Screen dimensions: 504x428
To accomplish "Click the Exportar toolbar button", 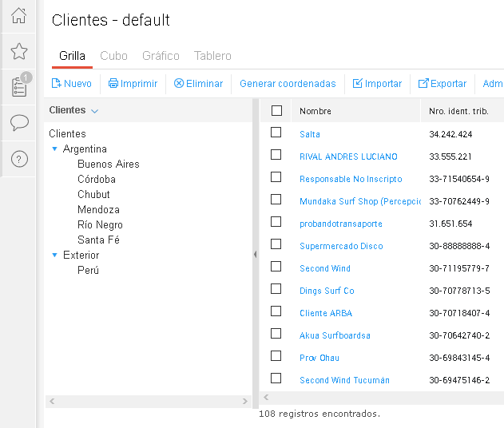I will (442, 83).
